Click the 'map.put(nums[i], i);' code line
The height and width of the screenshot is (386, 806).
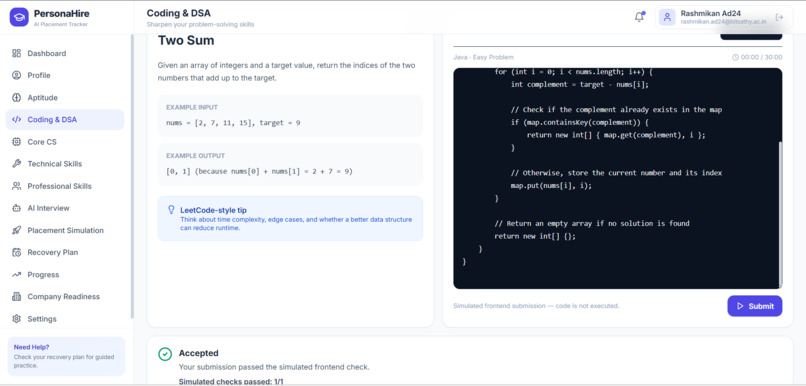point(551,186)
